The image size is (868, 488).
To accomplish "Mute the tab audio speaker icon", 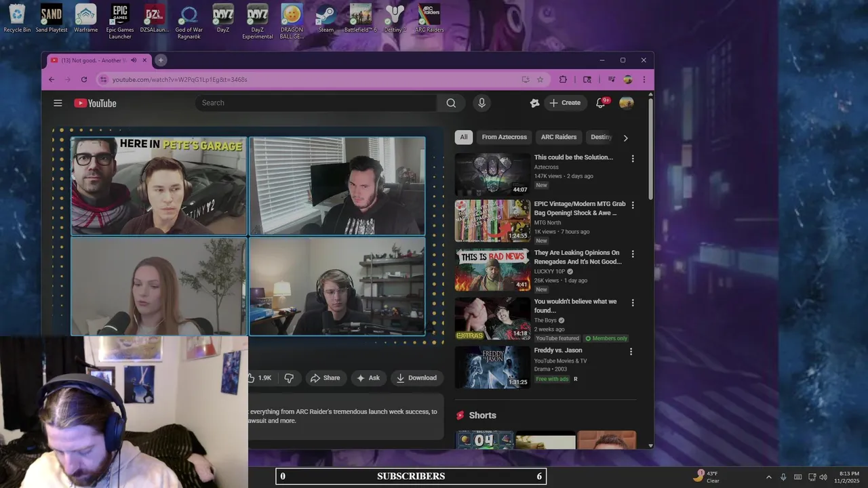I will coord(134,60).
